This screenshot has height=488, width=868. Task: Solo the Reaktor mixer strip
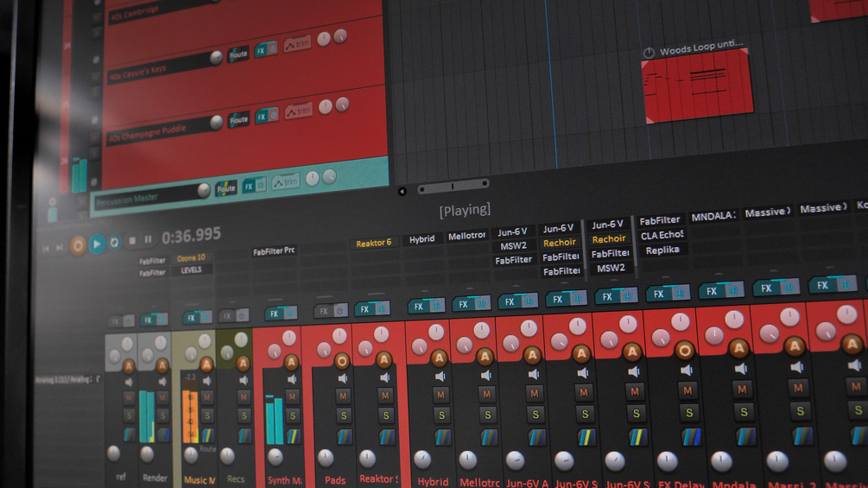tap(385, 415)
